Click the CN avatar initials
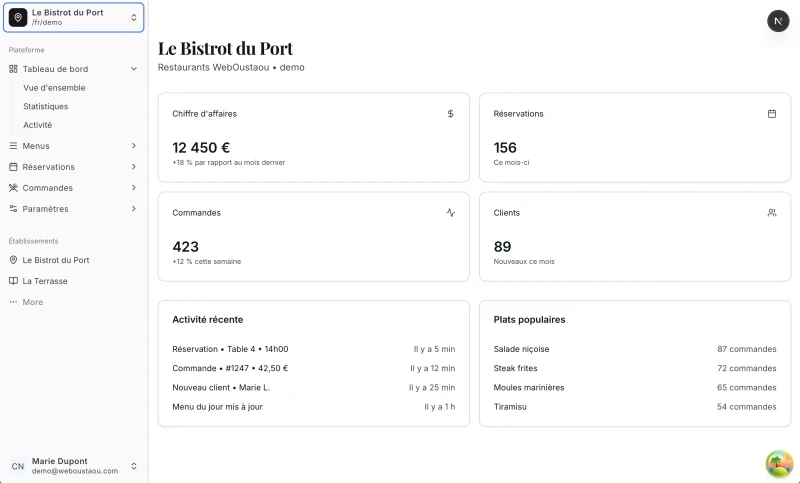This screenshot has width=800, height=483. click(18, 466)
